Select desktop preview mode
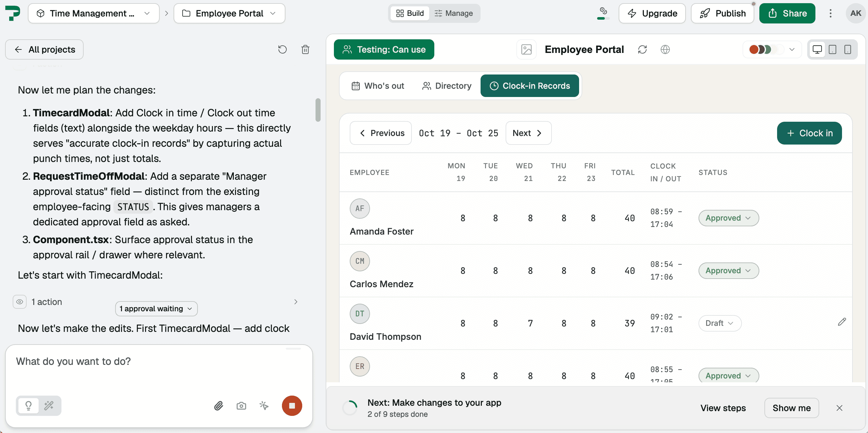 click(x=817, y=49)
